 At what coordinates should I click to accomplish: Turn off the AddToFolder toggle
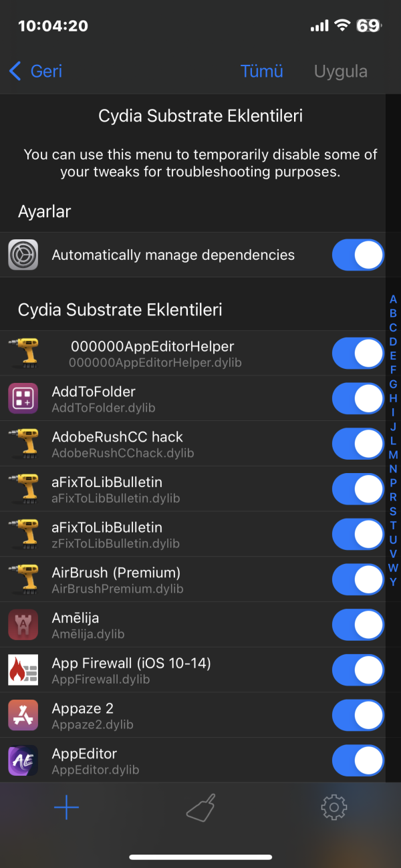358,399
